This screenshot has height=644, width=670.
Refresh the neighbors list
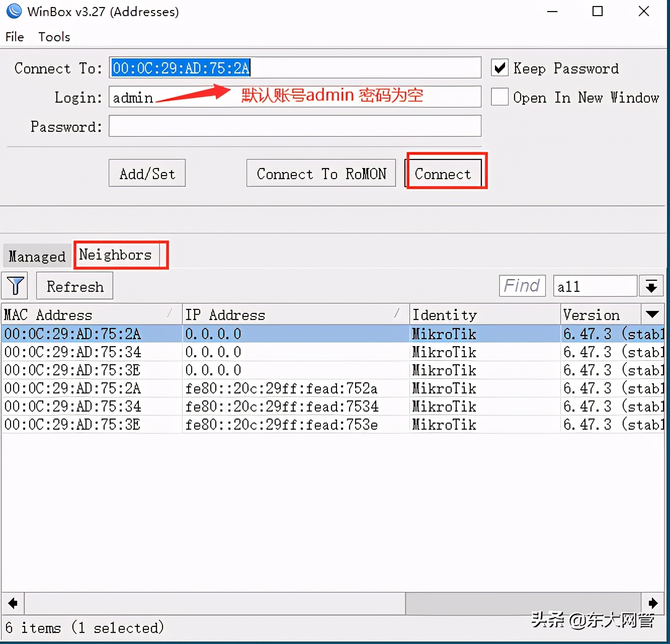(74, 286)
